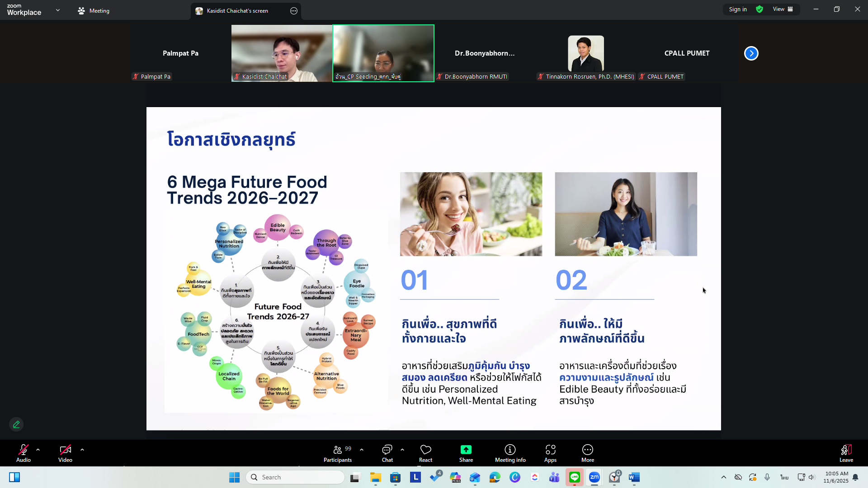
Task: Open the View layout button
Action: [x=783, y=9]
